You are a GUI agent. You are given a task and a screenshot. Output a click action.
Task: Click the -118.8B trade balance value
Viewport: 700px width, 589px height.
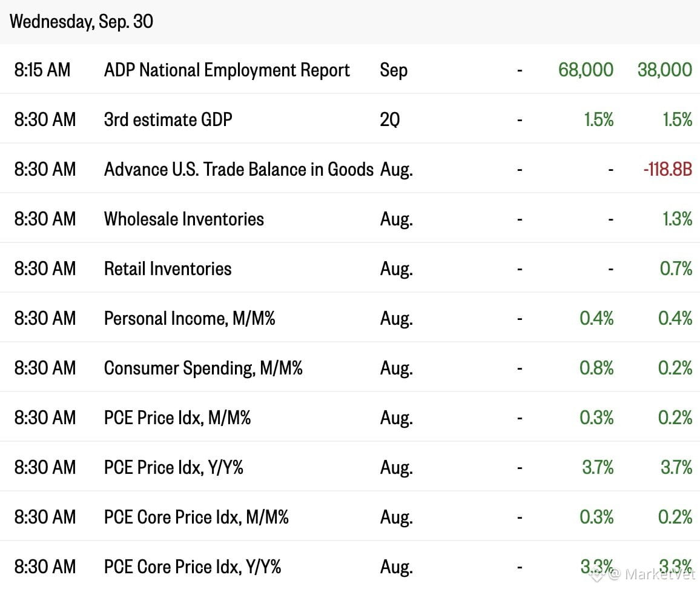[x=668, y=170]
